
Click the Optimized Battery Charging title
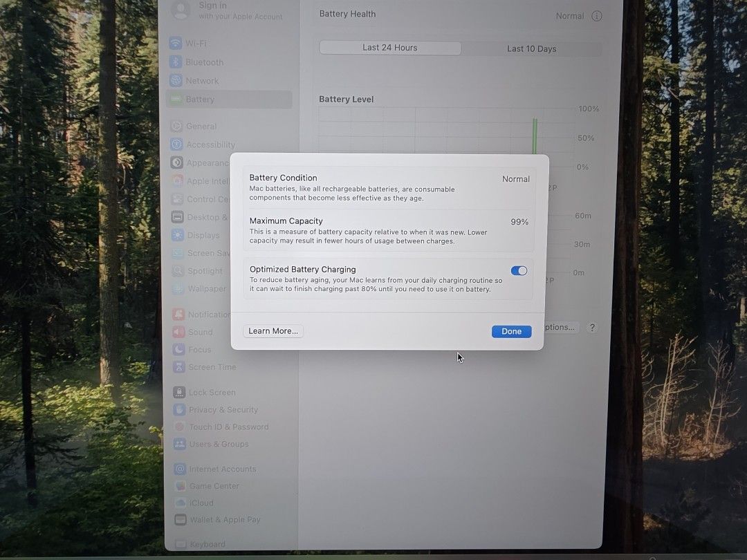[302, 270]
